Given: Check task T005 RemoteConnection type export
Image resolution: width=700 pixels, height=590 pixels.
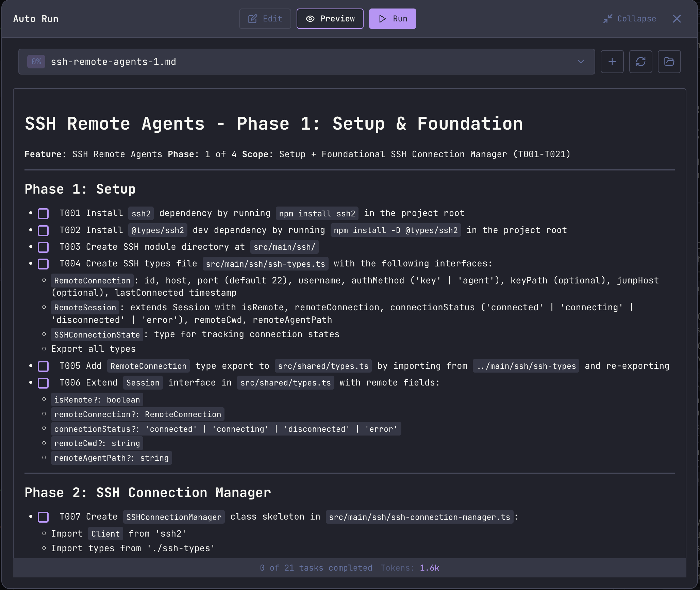Looking at the screenshot, I should (43, 366).
